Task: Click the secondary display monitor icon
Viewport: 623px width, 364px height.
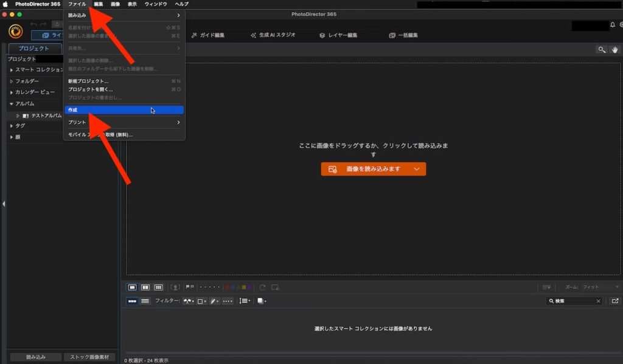Action: coord(275,287)
